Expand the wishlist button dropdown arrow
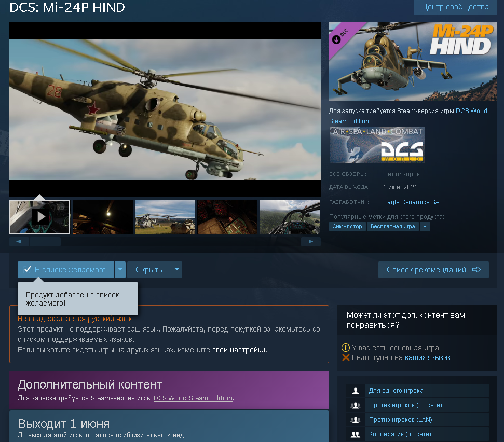 tap(120, 269)
